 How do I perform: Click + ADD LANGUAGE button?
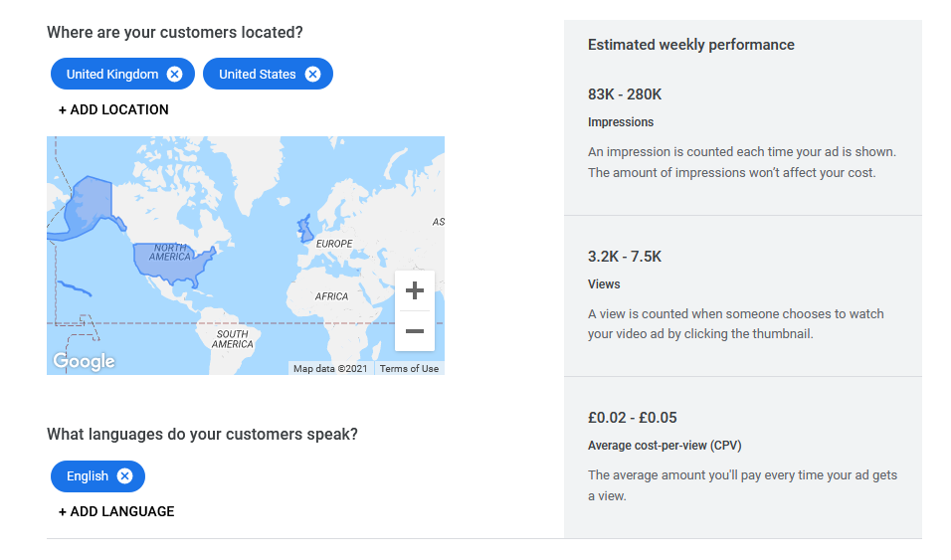(x=116, y=511)
